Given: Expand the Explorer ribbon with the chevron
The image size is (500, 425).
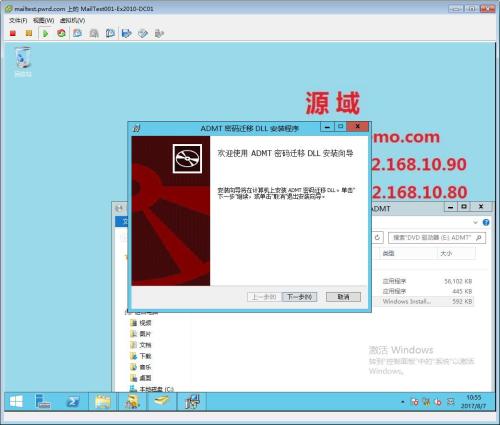Looking at the screenshot, I should click(475, 222).
